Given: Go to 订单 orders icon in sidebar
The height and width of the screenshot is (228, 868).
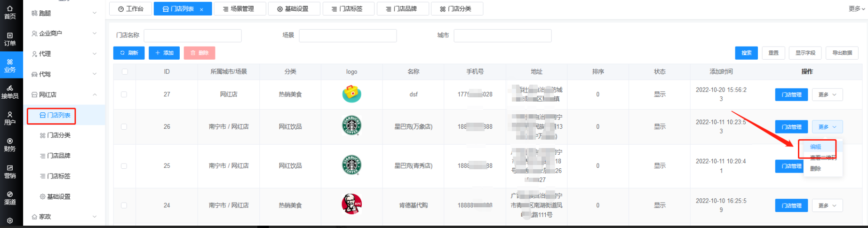Looking at the screenshot, I should [10, 39].
